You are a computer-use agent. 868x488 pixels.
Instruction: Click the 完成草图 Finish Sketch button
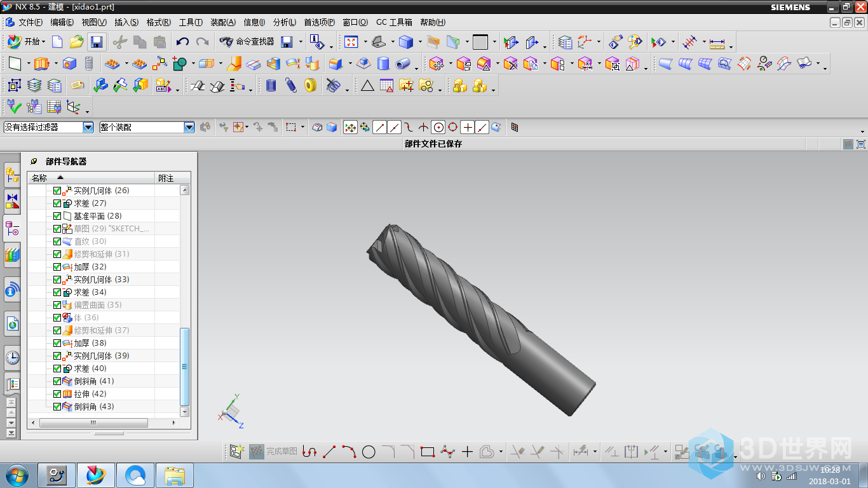pyautogui.click(x=273, y=452)
